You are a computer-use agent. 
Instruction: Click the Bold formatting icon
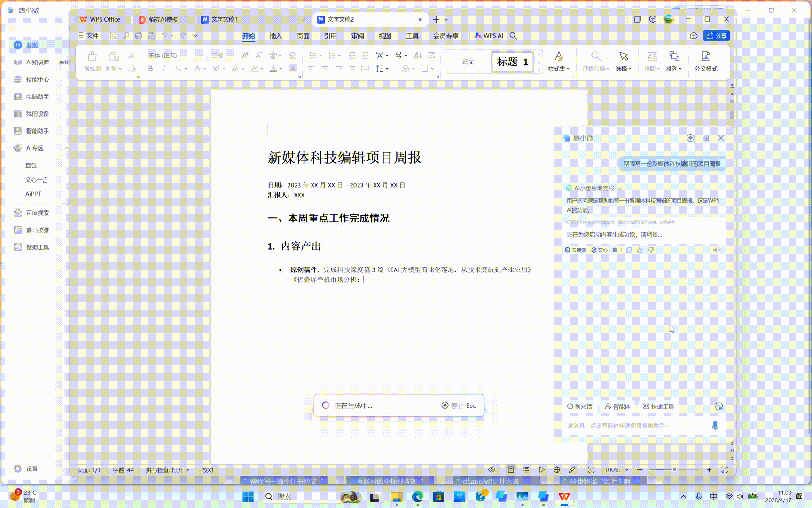click(150, 69)
